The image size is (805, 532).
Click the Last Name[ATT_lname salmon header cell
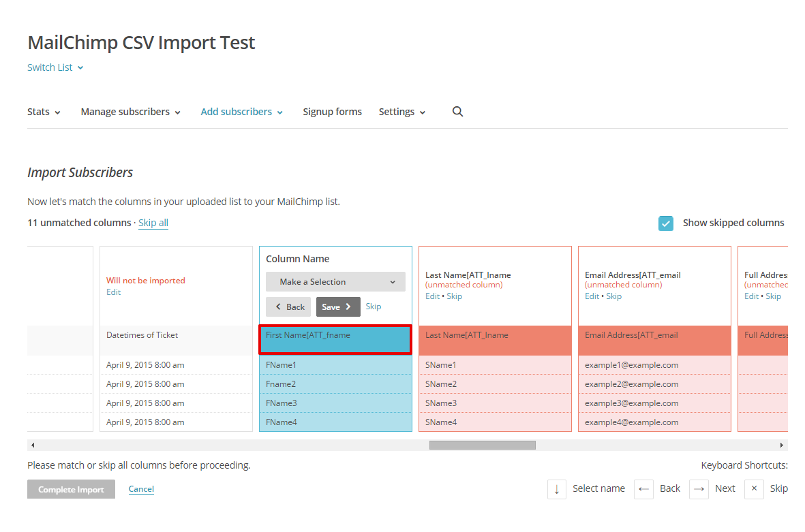coord(495,340)
